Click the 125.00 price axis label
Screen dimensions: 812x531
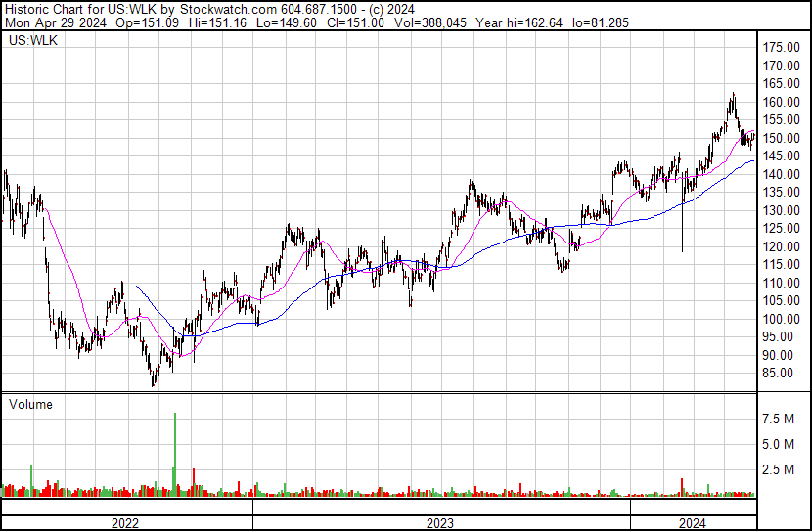point(781,229)
